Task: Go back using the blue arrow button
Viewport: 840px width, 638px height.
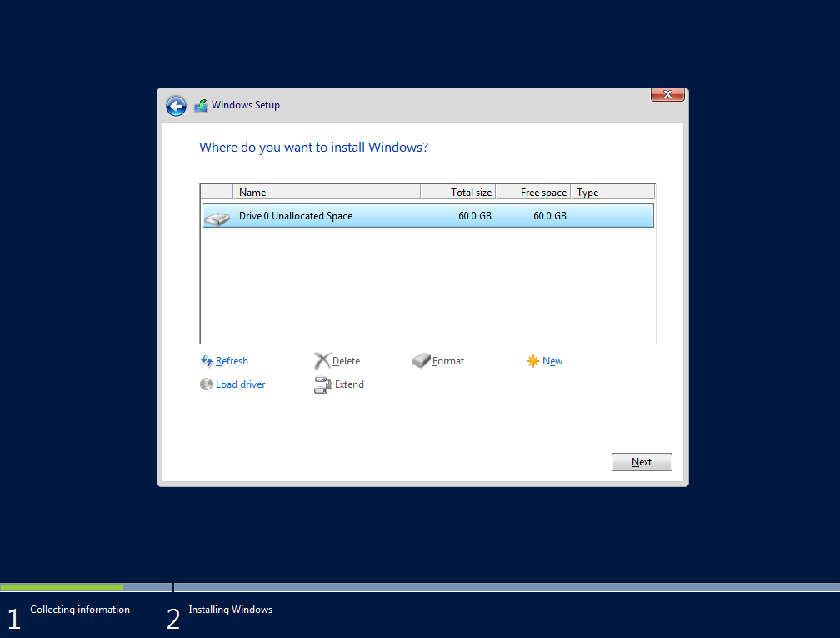Action: click(x=176, y=106)
